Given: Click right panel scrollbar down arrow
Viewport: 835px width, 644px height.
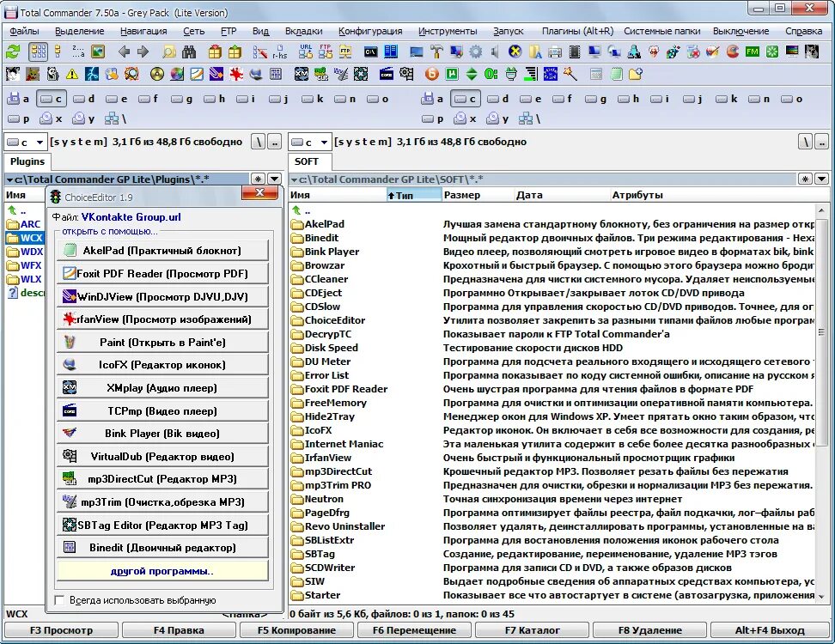Looking at the screenshot, I should [x=821, y=596].
